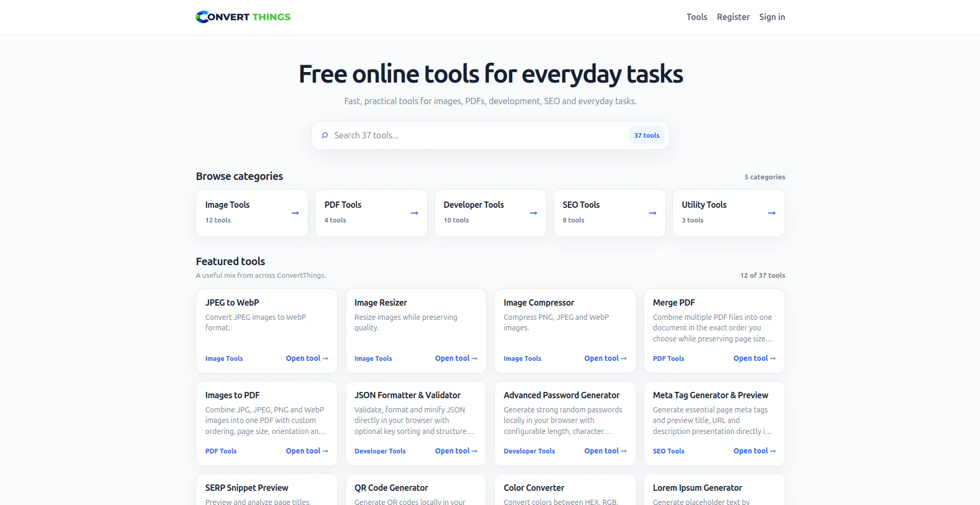Click Image Tools tag on Image Resizer card

pos(373,358)
